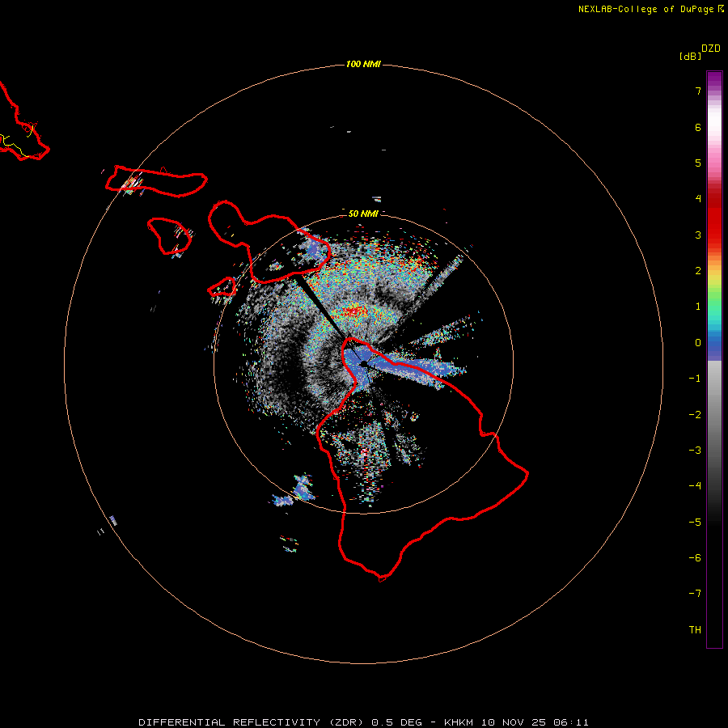Click the DZD color scale title
Viewport: 728px width, 728px height.
(711, 49)
